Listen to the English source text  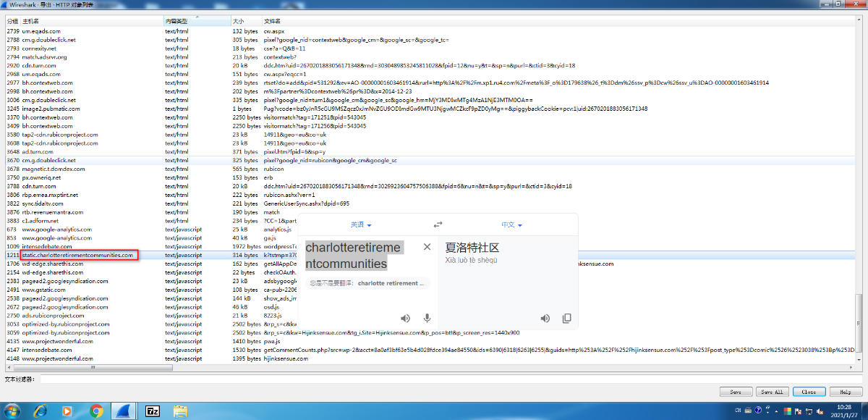(406, 318)
